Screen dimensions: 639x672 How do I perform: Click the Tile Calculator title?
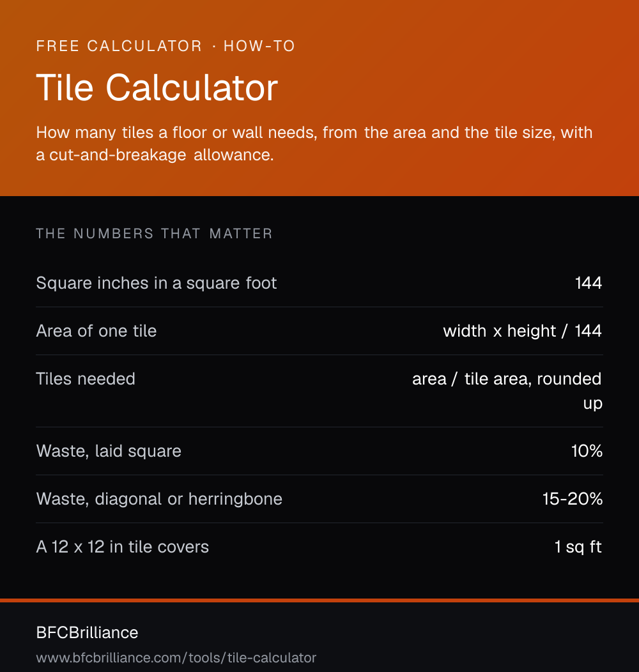(x=157, y=88)
